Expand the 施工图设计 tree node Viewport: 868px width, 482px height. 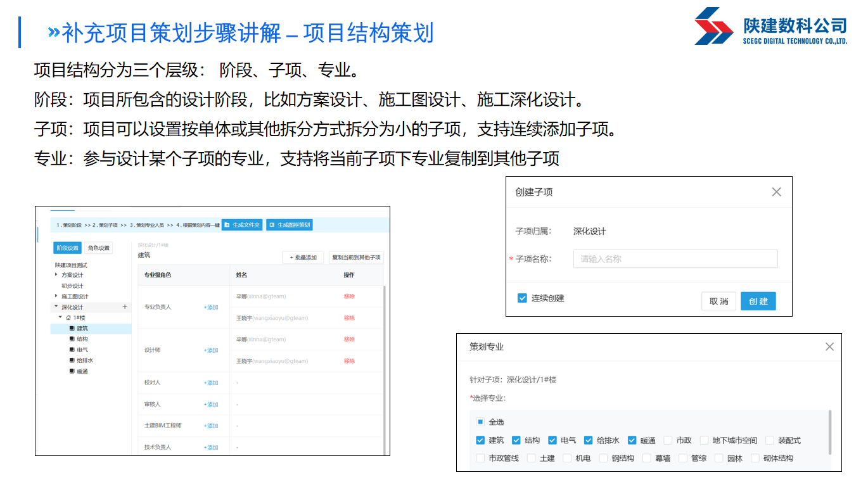[56, 296]
